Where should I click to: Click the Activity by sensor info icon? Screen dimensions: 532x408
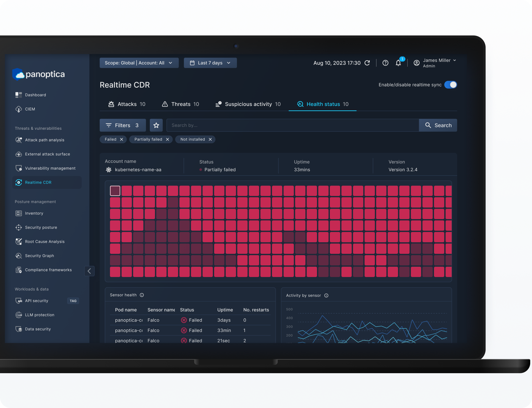click(x=326, y=296)
